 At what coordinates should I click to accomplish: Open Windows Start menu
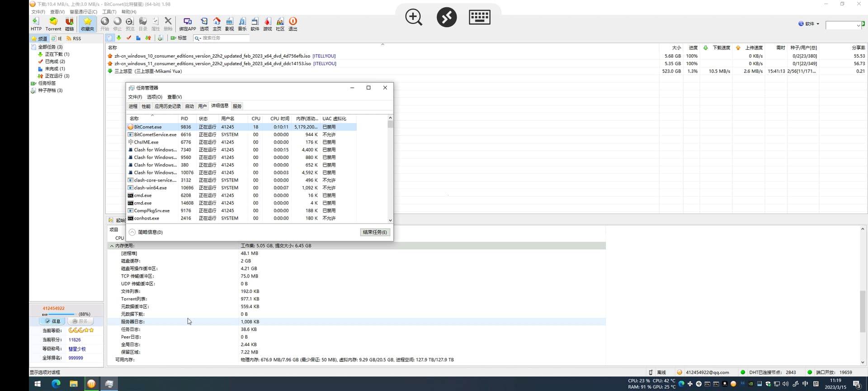pos(38,384)
